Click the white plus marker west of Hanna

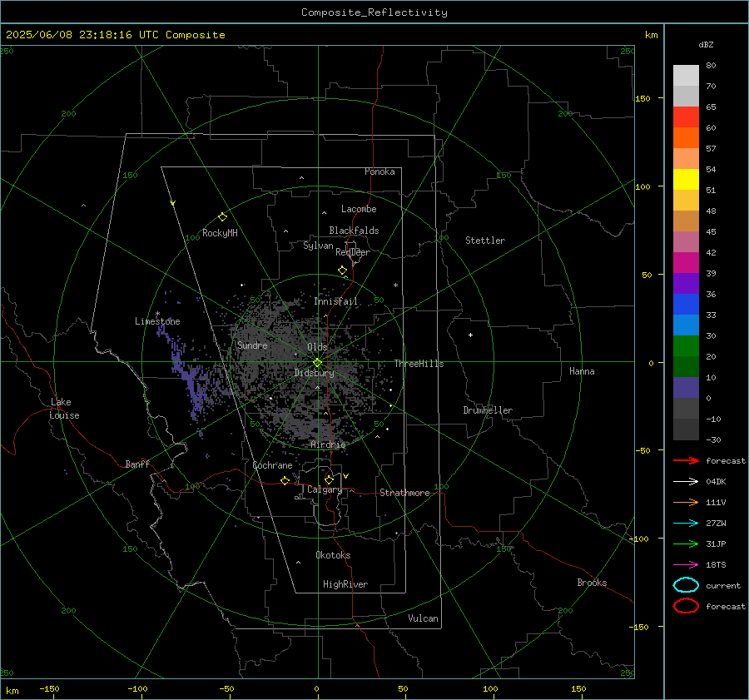470,335
